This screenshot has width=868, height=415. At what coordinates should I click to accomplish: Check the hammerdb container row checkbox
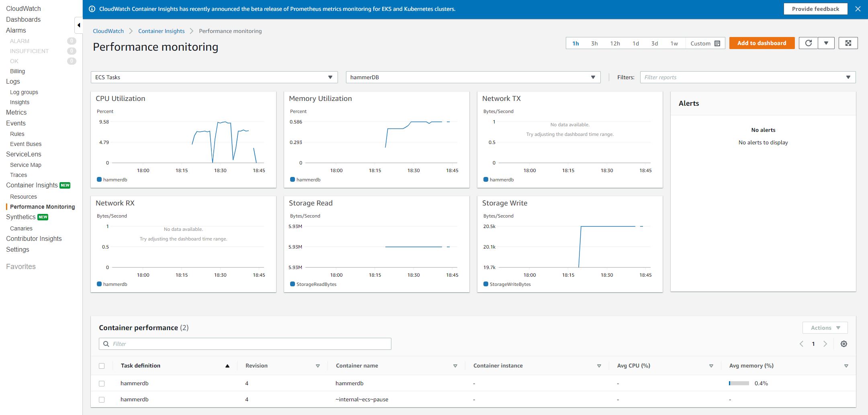pos(102,384)
